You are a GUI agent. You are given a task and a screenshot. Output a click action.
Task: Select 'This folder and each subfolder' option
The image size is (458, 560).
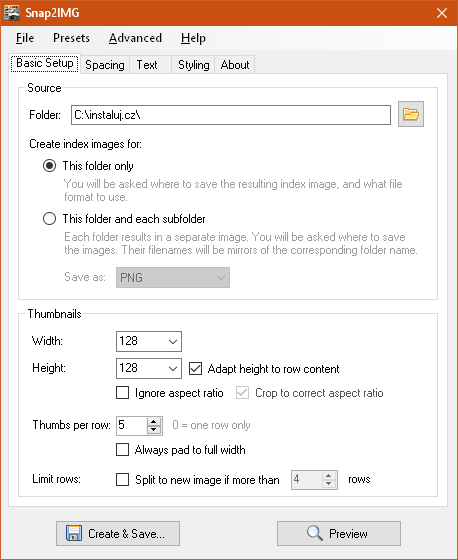tap(49, 219)
